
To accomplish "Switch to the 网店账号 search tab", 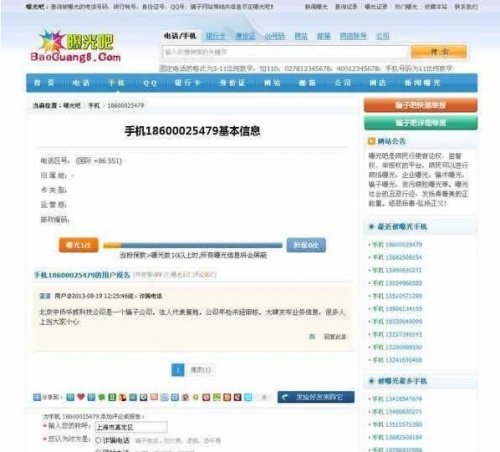I will pyautogui.click(x=353, y=36).
